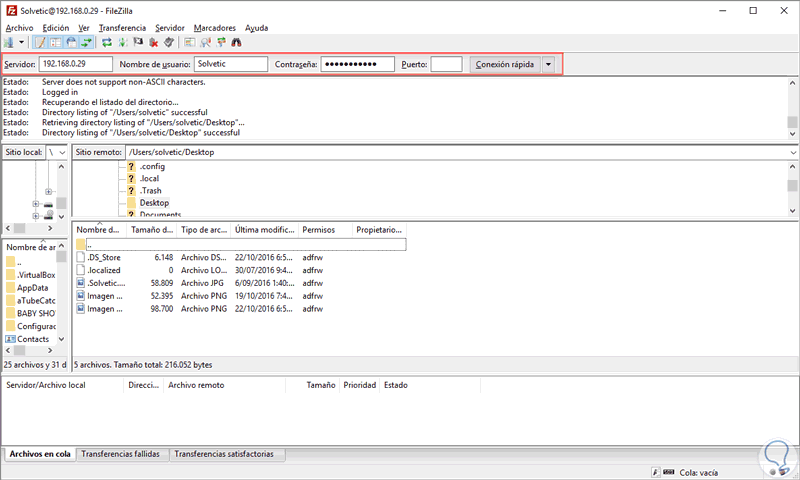Toggle processing of the transfer queue
Image resolution: width=800 pixels, height=480 pixels.
tap(122, 42)
